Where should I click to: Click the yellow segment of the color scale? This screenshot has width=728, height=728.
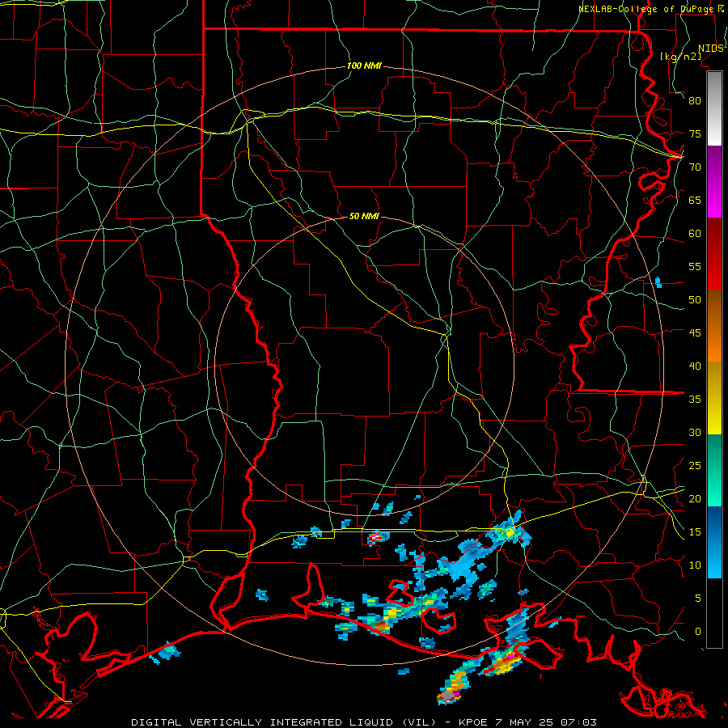click(x=714, y=398)
